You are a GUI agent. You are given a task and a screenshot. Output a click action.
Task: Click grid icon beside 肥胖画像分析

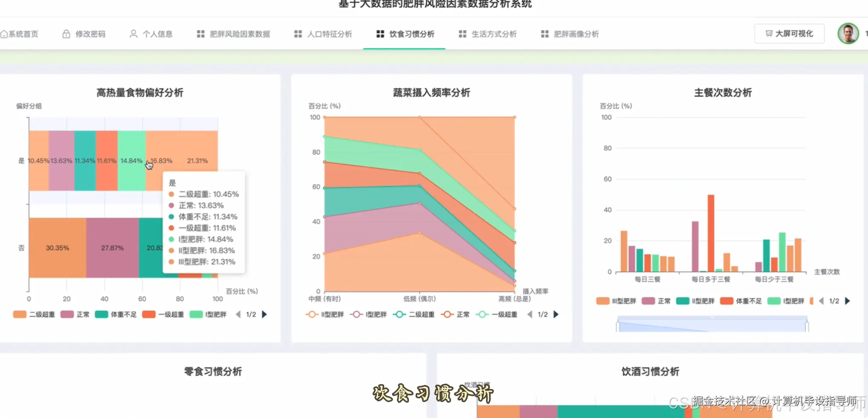544,34
